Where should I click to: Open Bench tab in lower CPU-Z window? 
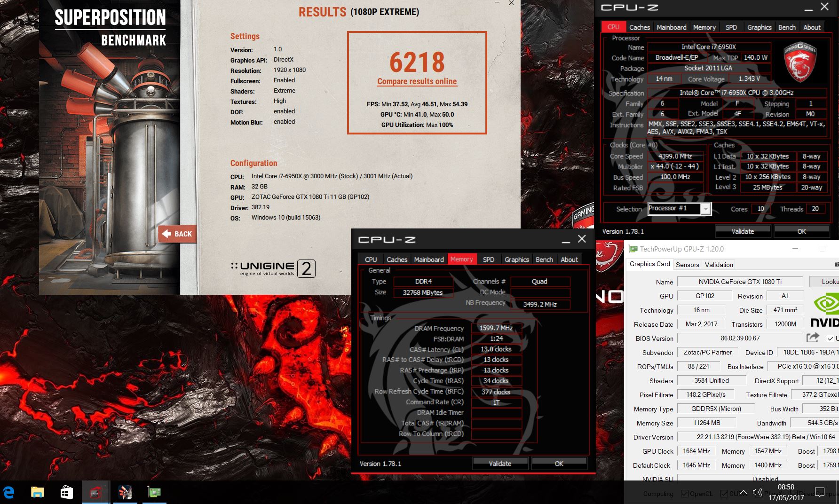click(x=544, y=260)
